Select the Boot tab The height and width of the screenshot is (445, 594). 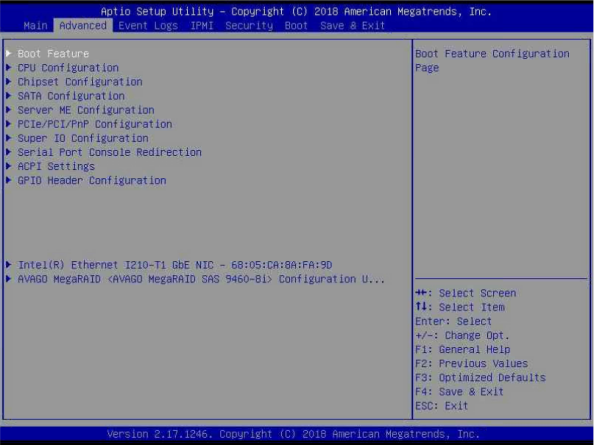click(x=296, y=26)
